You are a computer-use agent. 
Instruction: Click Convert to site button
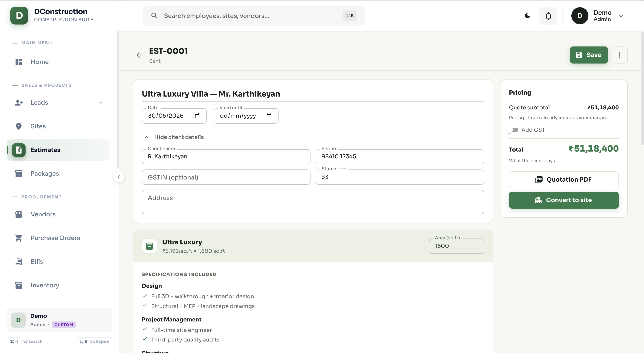pyautogui.click(x=563, y=200)
